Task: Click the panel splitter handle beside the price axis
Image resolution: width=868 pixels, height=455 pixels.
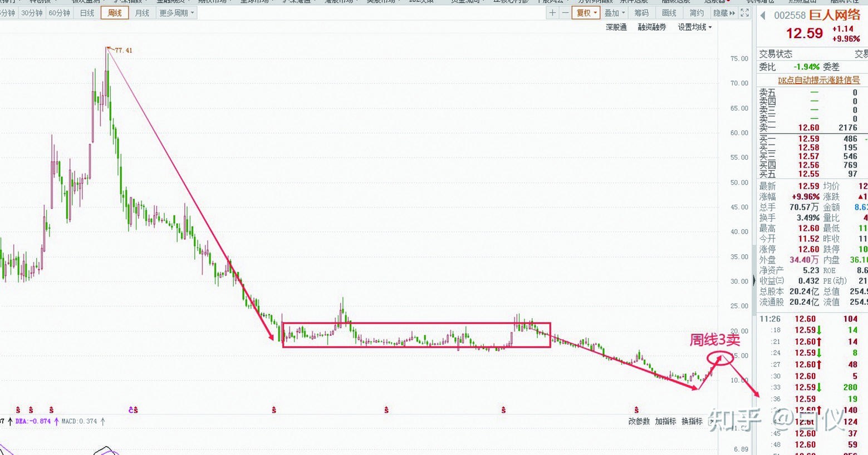Action: coord(754,281)
